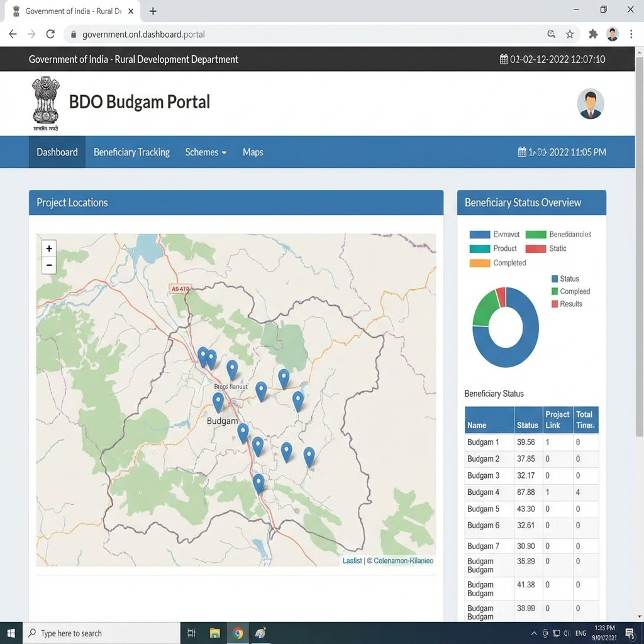This screenshot has width=644, height=644.
Task: Open notification center chevron in system tray
Action: (534, 633)
